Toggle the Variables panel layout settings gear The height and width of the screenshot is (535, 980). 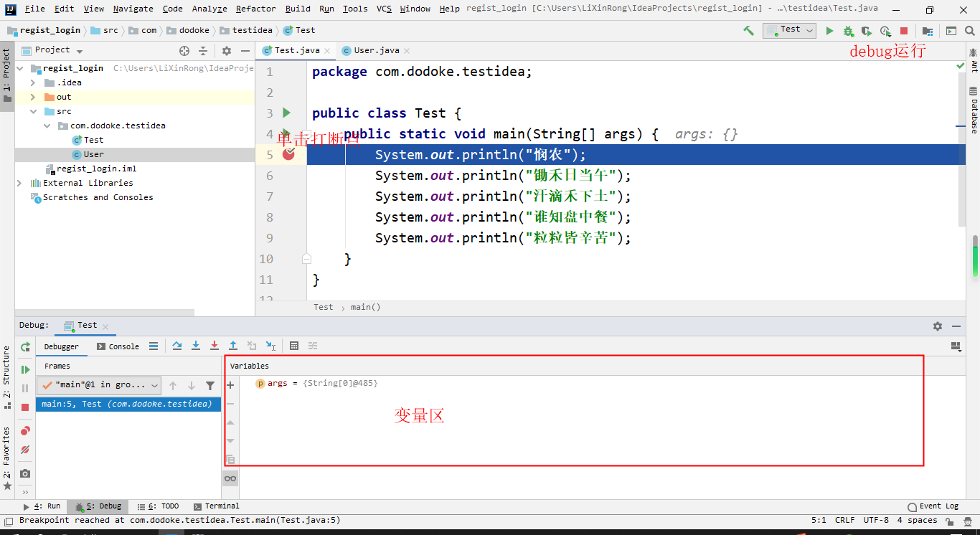click(938, 325)
